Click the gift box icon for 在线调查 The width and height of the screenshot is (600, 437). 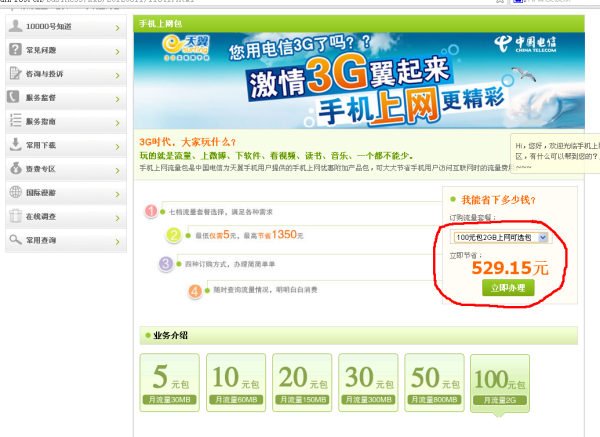pos(15,215)
